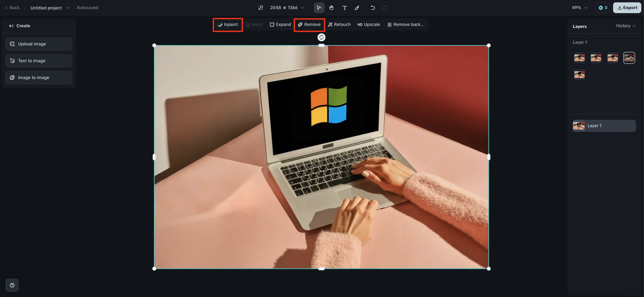The image size is (644, 297).
Task: Redo the undone action
Action: [x=385, y=8]
